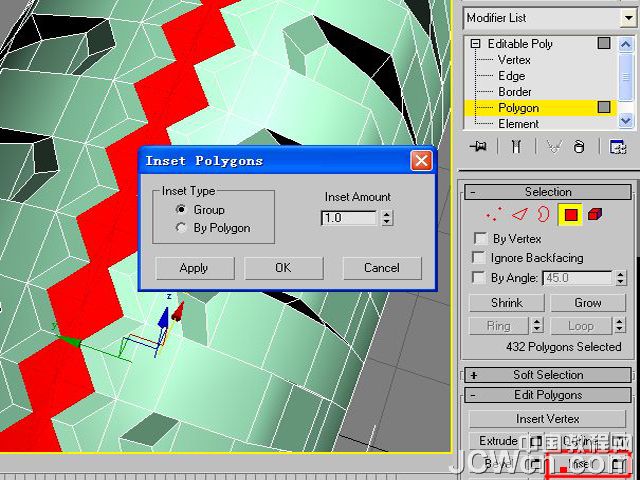Select Edge in the modifier stack
The height and width of the screenshot is (480, 640).
tap(511, 76)
